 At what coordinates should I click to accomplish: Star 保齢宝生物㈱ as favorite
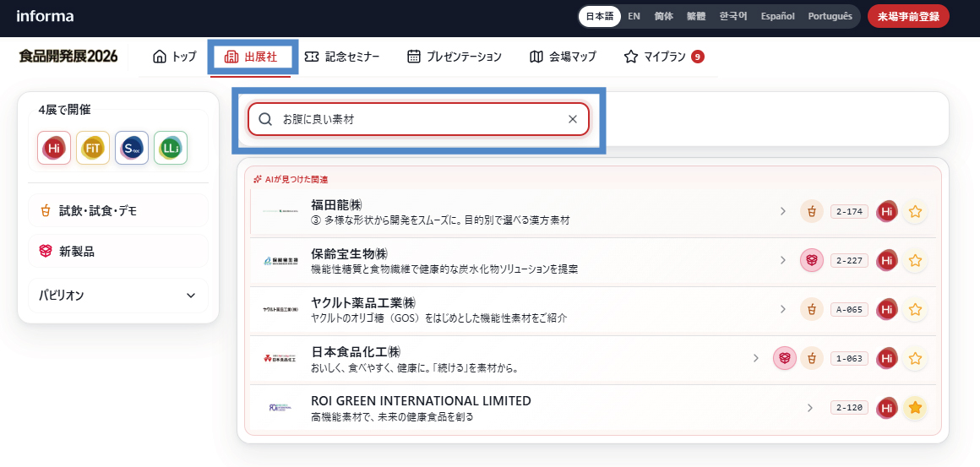pyautogui.click(x=915, y=260)
